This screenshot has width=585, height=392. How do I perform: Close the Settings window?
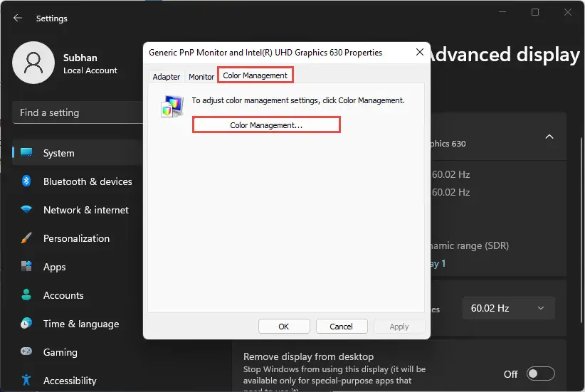coord(568,12)
